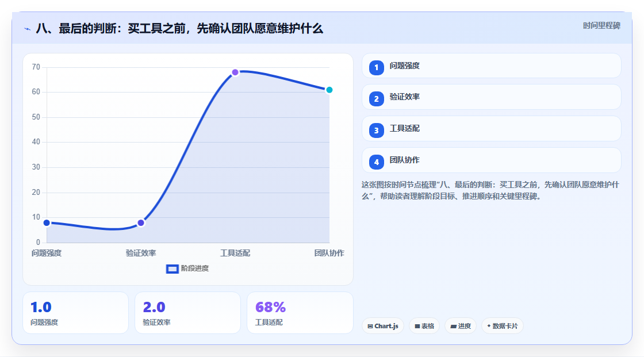The height and width of the screenshot is (357, 644).
Task: Click the numbered badge 1 for 问题强度
Action: coord(376,68)
